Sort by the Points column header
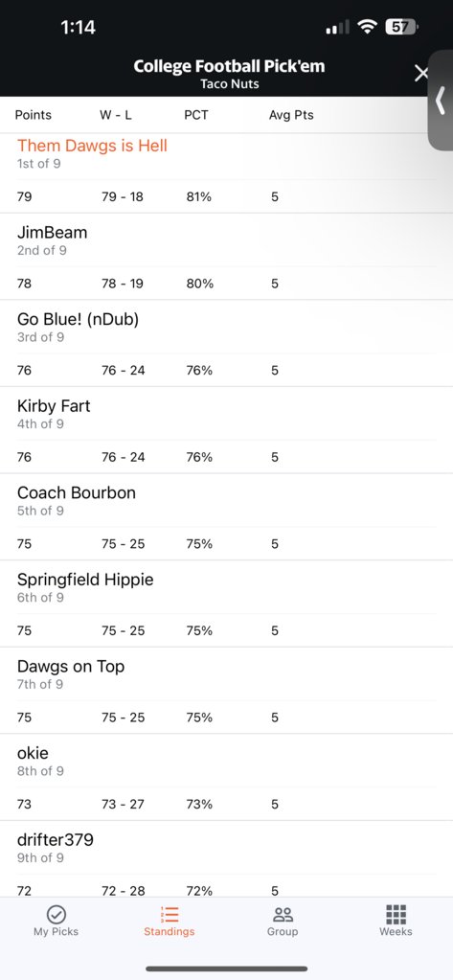Screen dimensions: 453x980 pyautogui.click(x=34, y=115)
